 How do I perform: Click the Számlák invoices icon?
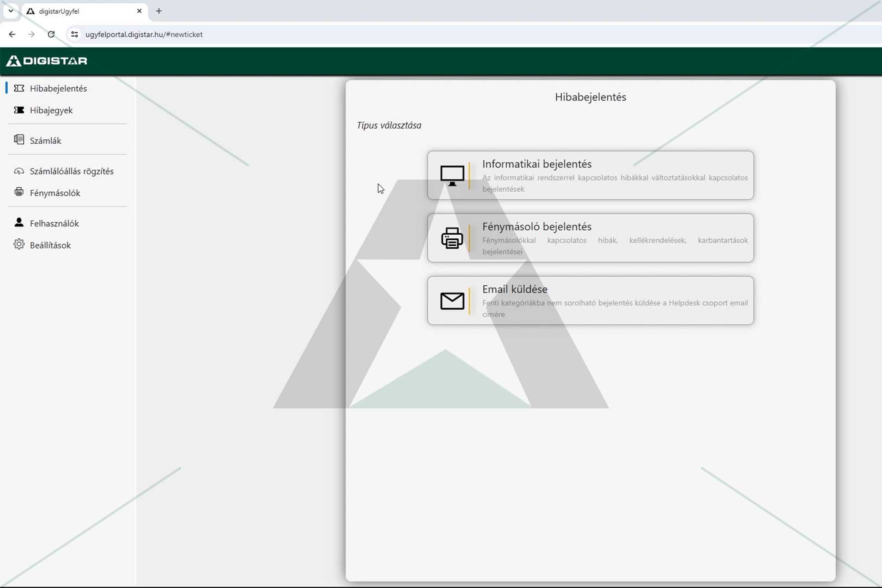coord(19,140)
